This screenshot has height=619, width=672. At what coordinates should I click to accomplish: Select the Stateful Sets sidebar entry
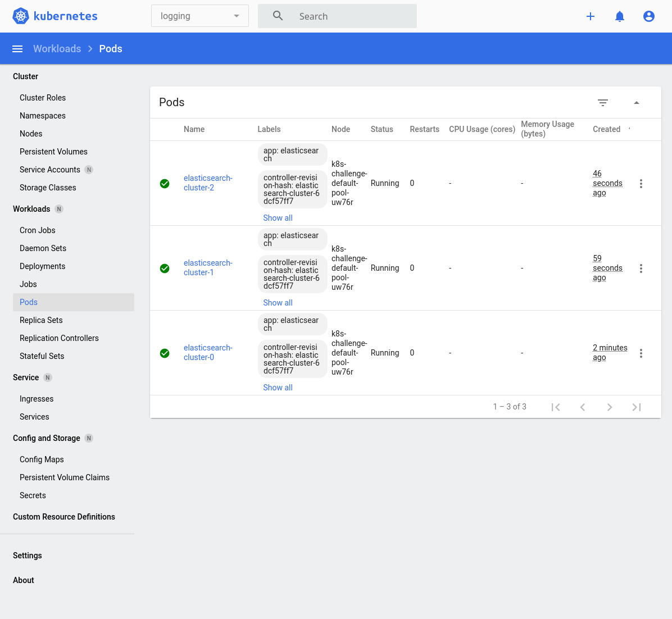pyautogui.click(x=42, y=356)
